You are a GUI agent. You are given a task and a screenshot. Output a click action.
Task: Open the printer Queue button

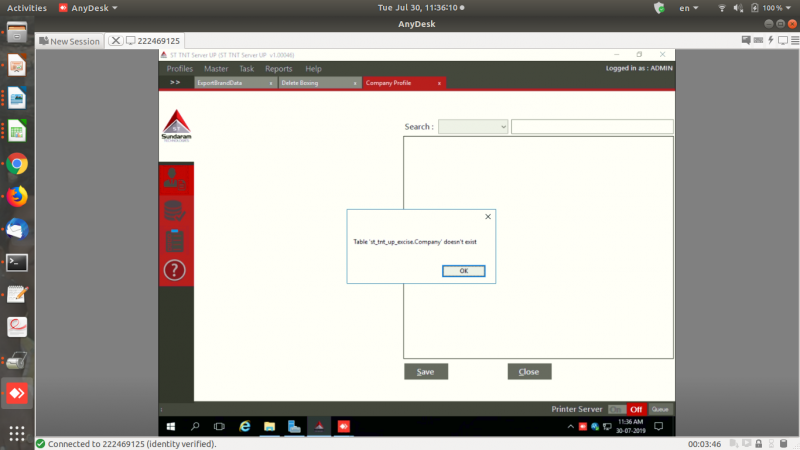[660, 409]
